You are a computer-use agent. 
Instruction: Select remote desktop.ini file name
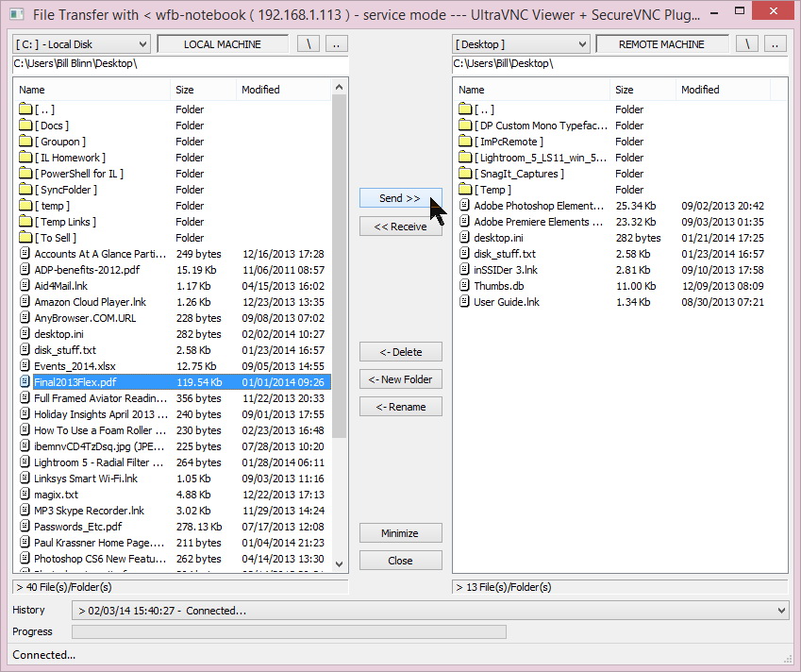coord(498,238)
